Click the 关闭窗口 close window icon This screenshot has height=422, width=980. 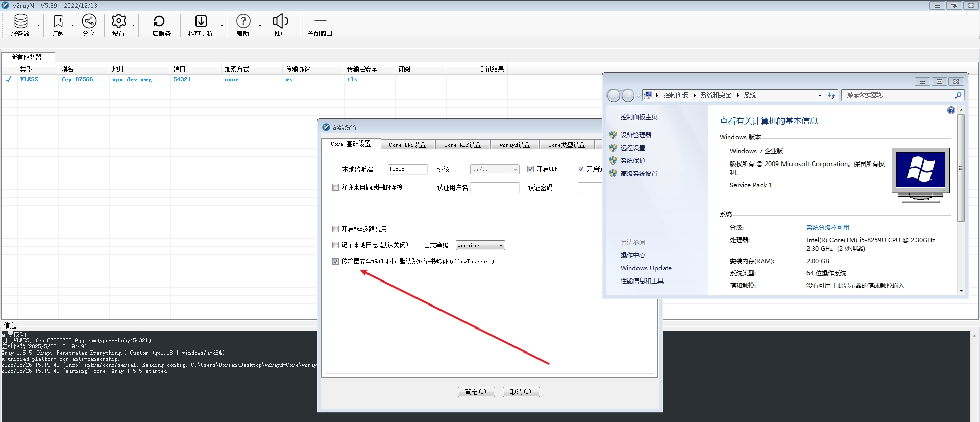click(x=320, y=25)
